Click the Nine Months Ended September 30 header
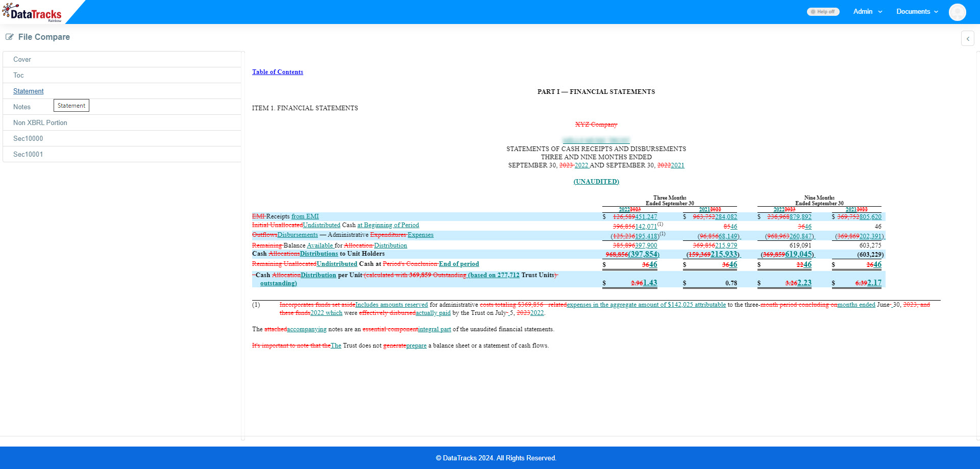Viewport: 980px width, 469px height. (819, 201)
